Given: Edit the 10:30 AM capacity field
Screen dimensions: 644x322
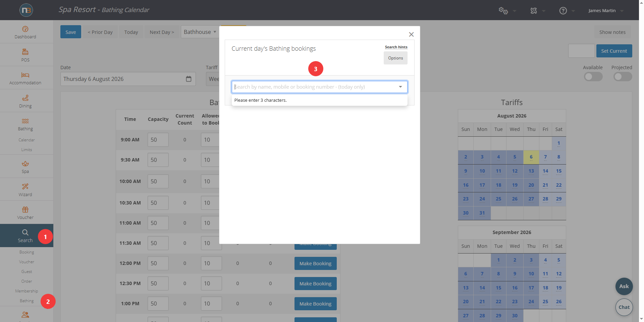Looking at the screenshot, I should point(158,203).
